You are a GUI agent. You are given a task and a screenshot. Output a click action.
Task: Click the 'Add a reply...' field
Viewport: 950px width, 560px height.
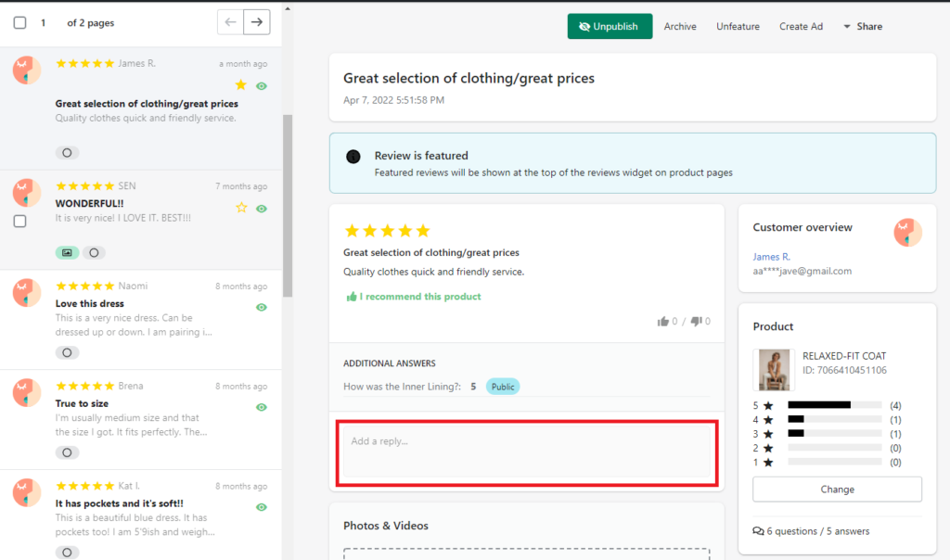point(526,453)
